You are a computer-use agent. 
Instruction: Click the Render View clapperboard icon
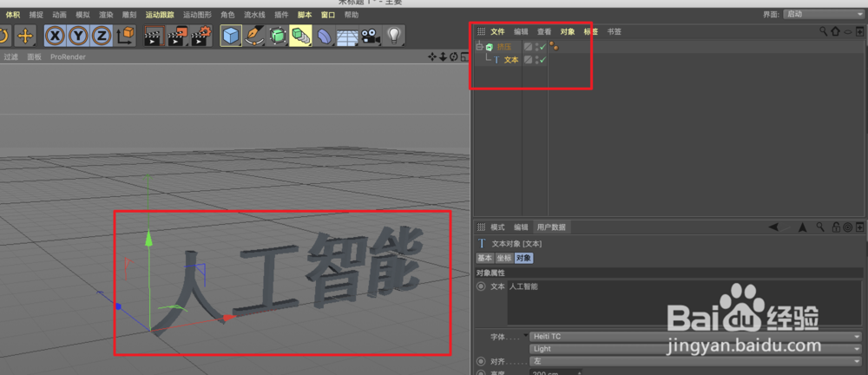155,36
